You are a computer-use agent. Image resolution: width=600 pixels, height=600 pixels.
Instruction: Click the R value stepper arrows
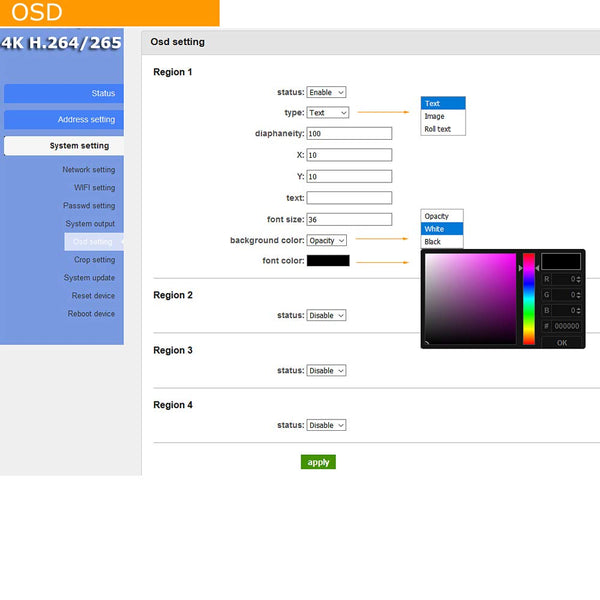pyautogui.click(x=578, y=280)
